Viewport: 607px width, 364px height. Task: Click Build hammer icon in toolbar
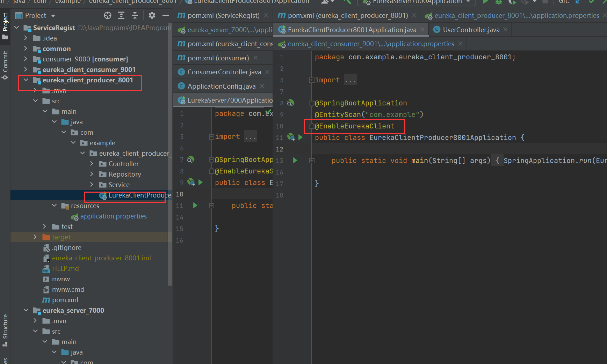pyautogui.click(x=347, y=2)
